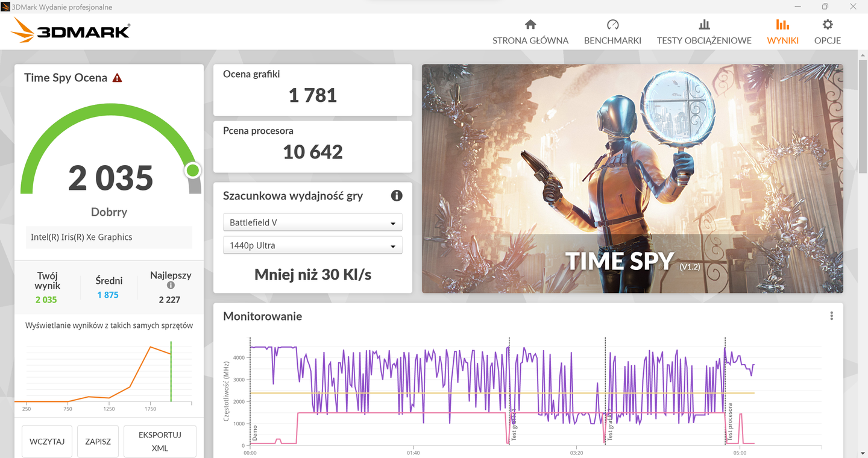Viewport: 868px width, 458px height.
Task: Open the Benchmarki gauge icon
Action: (612, 25)
